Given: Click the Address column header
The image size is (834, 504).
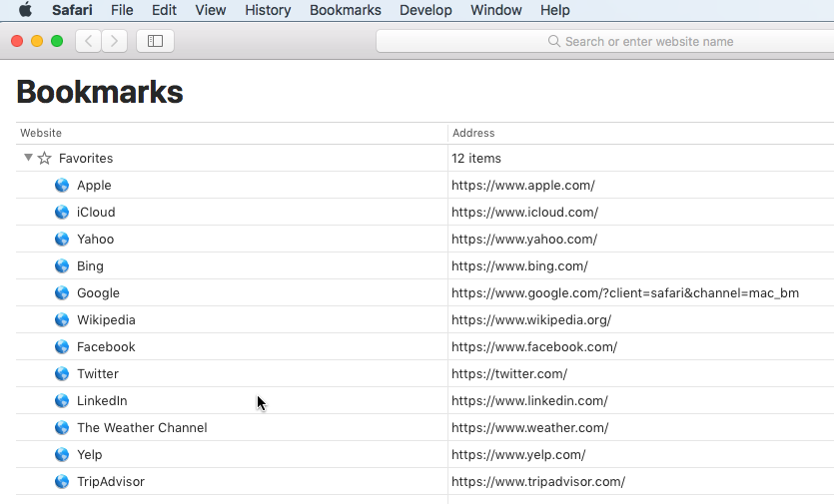Looking at the screenshot, I should (x=473, y=133).
